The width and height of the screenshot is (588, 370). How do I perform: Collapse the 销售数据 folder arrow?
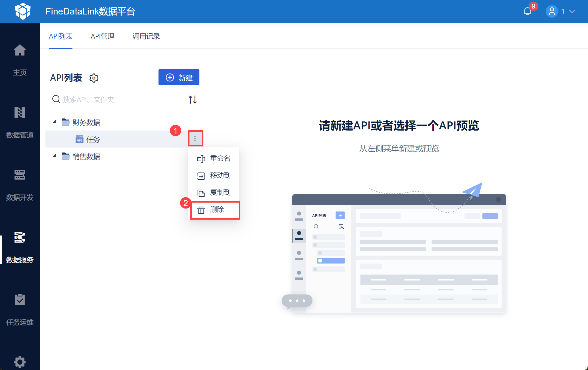(54, 156)
